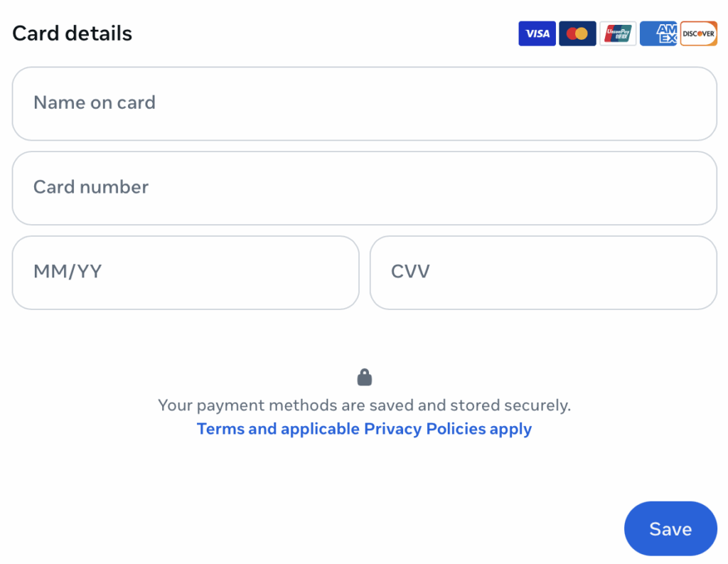Click the padlock security icon
Viewport: 728px width, 564px height.
tap(365, 377)
